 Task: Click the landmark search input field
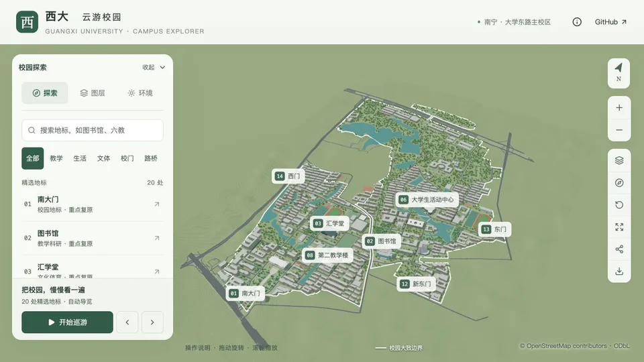pos(93,130)
